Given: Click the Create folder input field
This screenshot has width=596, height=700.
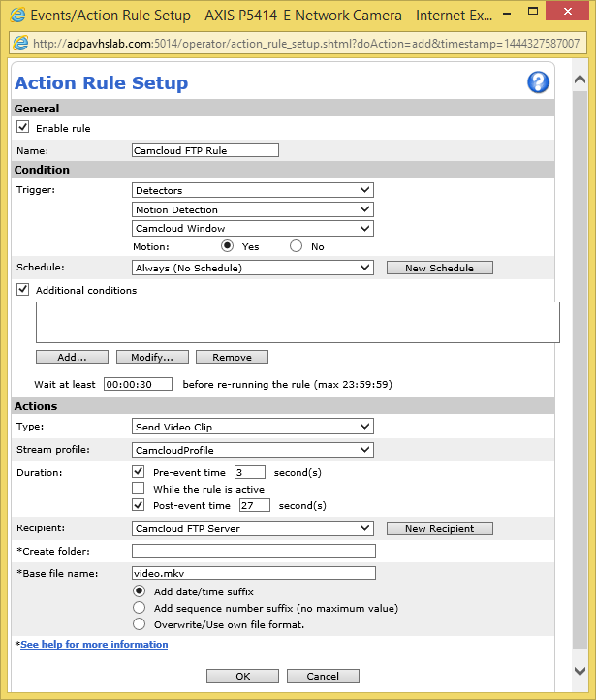Looking at the screenshot, I should (253, 551).
